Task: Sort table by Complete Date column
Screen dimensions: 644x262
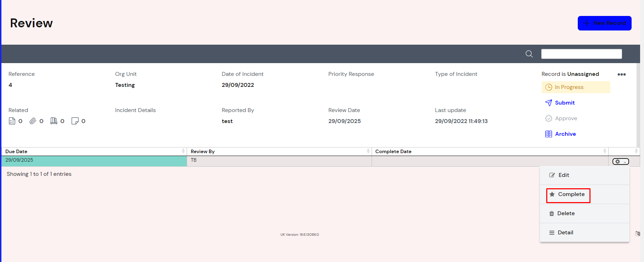Action: click(490, 151)
